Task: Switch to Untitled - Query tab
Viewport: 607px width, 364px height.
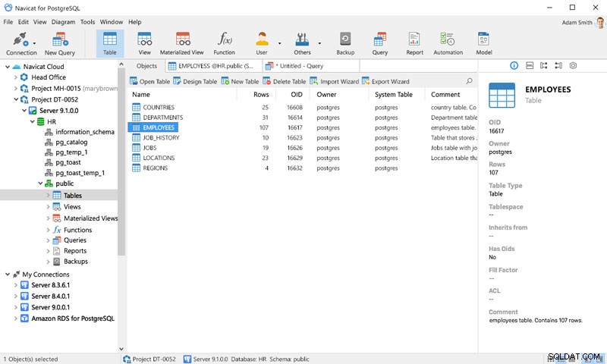Action: (311, 66)
